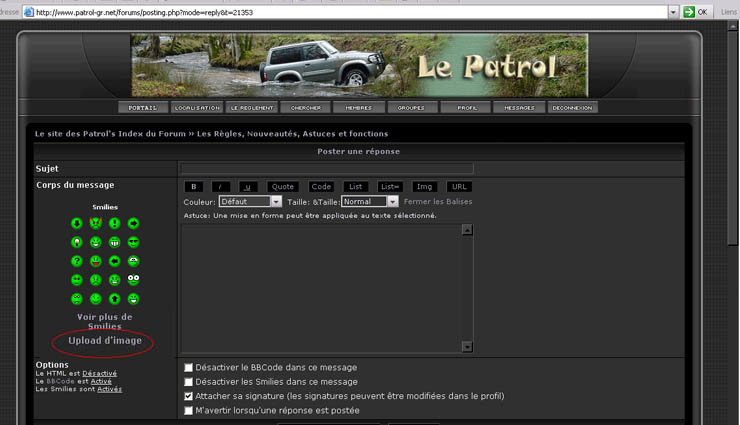Insert the up-arrow smiley
The height and width of the screenshot is (425, 740).
(115, 299)
